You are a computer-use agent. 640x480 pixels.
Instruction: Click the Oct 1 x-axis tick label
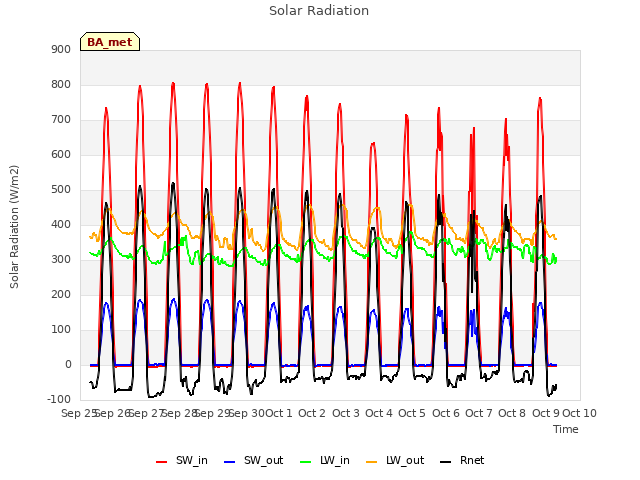click(279, 413)
